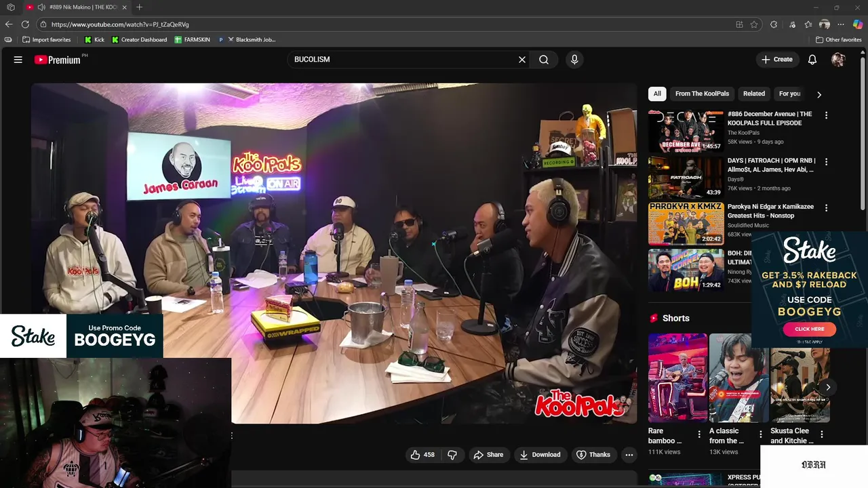Screen dimensions: 868x488
Task: Open YouTube notifications bell
Action: (812, 60)
